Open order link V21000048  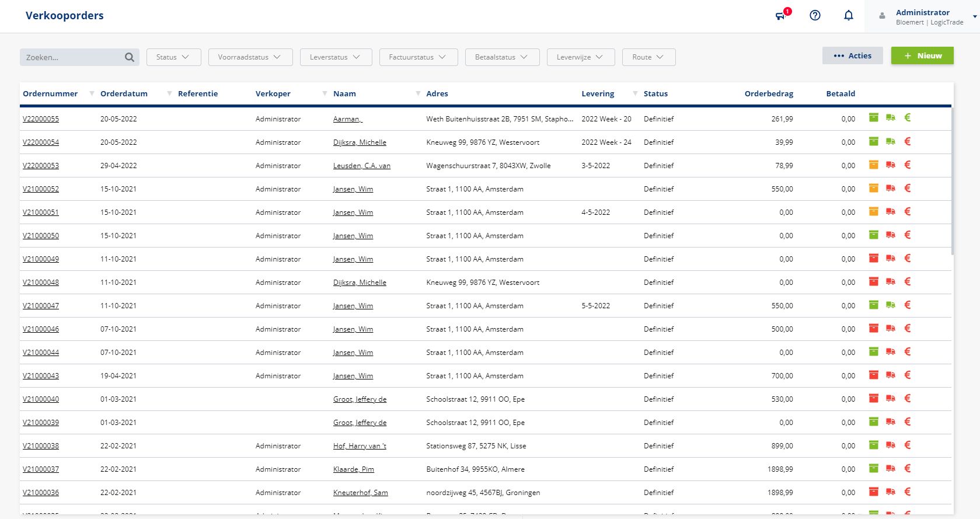point(41,283)
